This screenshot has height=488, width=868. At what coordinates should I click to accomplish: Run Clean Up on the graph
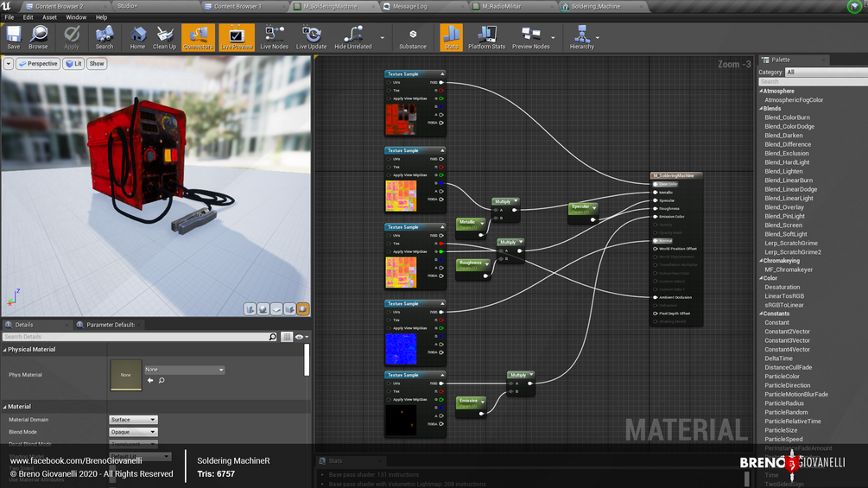164,37
